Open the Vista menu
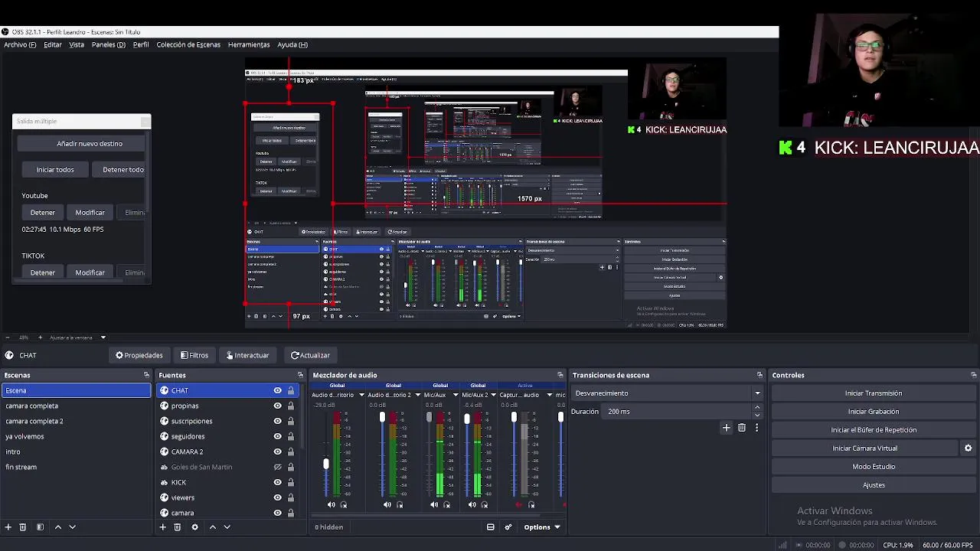Screen dimensions: 980x551 77,44
